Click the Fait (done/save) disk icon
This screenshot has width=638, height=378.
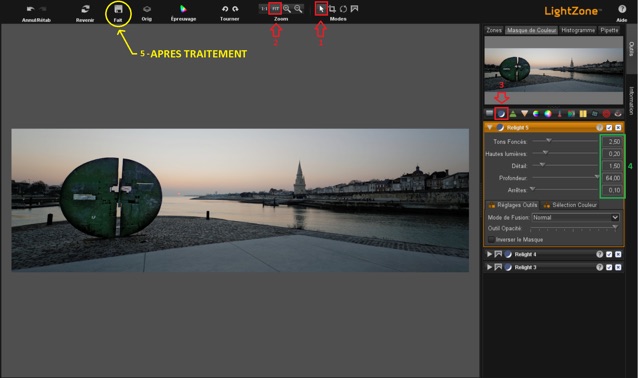click(118, 9)
